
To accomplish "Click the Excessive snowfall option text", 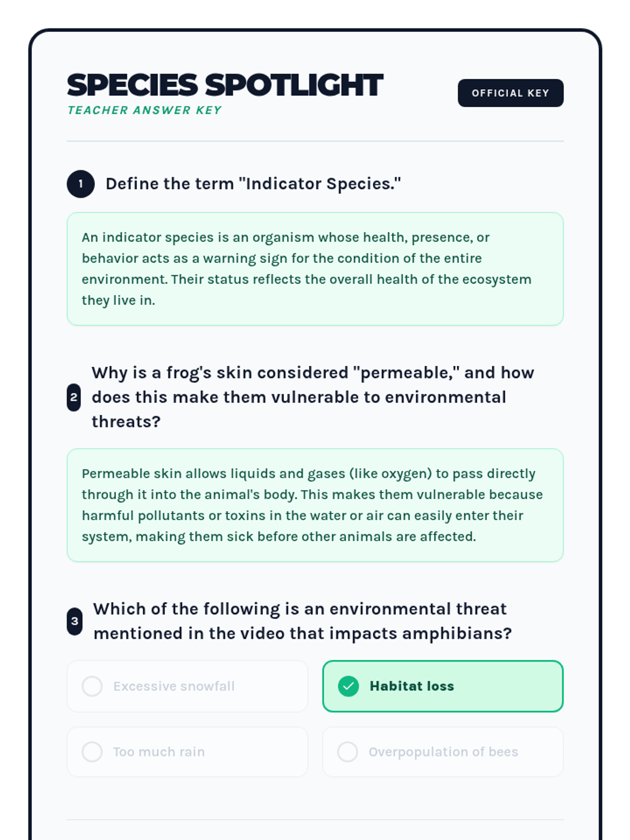I will (174, 686).
